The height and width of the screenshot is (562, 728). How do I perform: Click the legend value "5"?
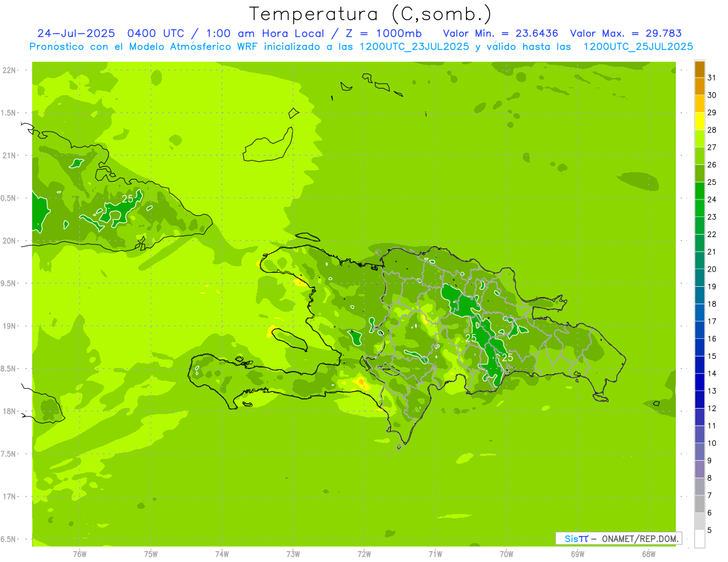pos(710,530)
